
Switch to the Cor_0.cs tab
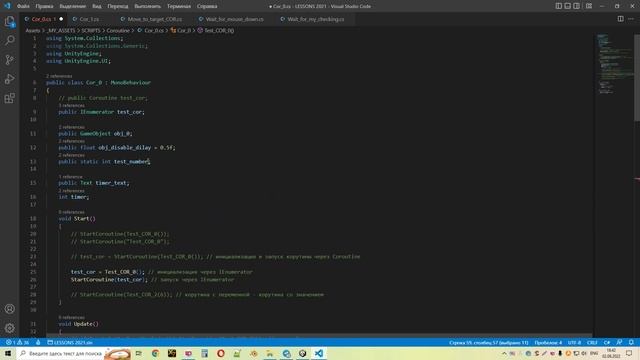(44, 19)
